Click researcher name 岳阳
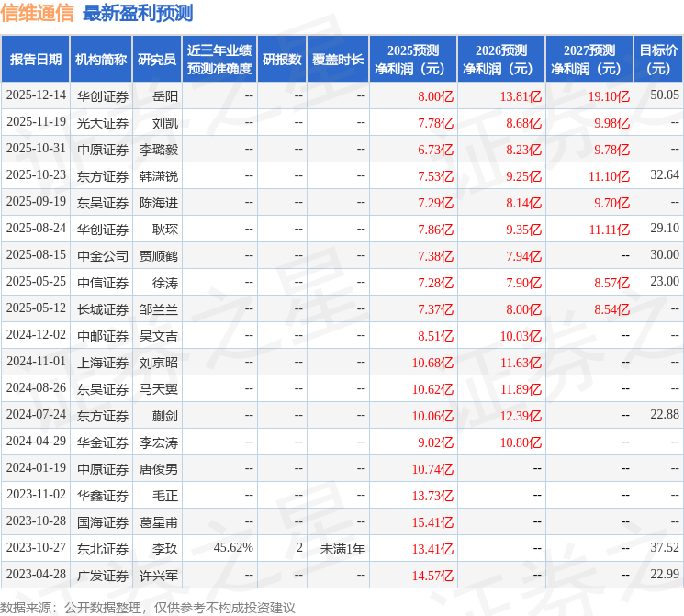 pos(165,96)
